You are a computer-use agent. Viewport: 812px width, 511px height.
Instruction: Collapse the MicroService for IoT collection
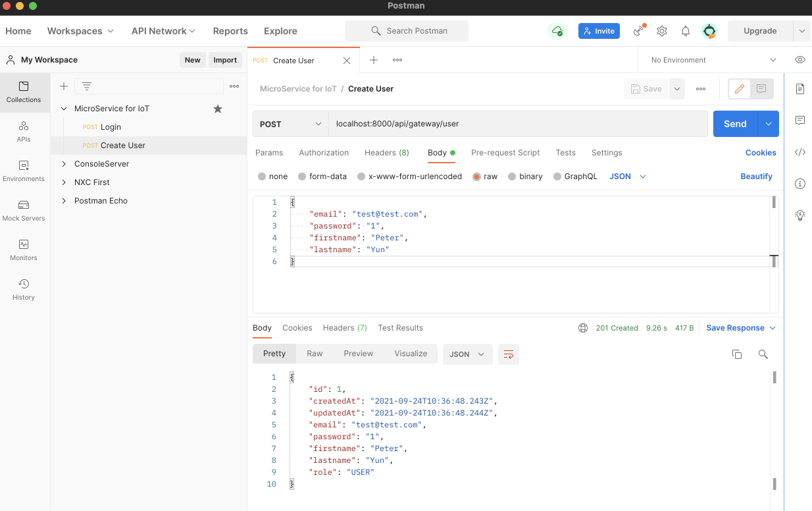pos(64,109)
